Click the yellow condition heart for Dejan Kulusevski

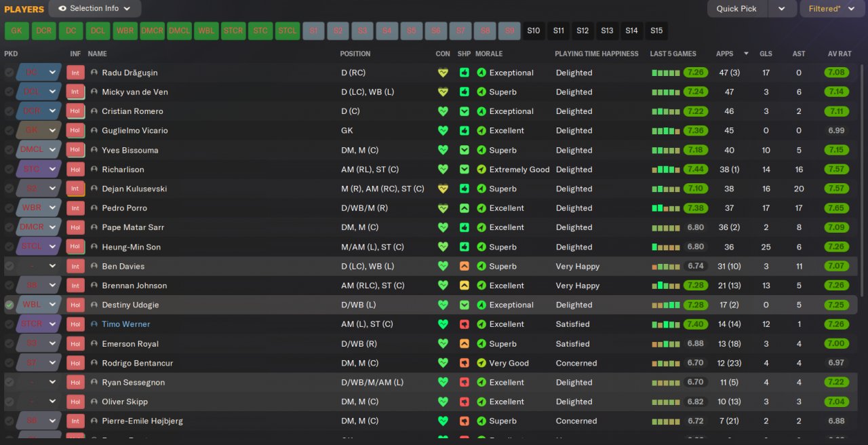(443, 189)
